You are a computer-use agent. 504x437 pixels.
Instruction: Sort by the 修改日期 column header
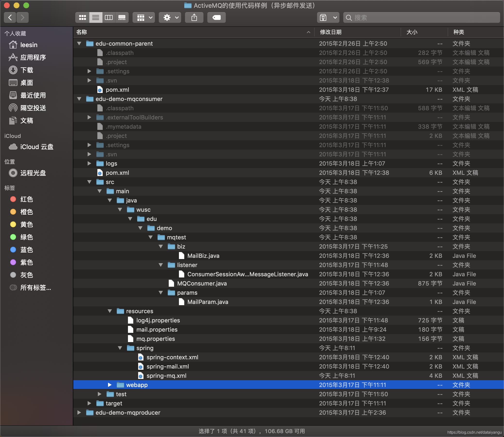pyautogui.click(x=331, y=32)
